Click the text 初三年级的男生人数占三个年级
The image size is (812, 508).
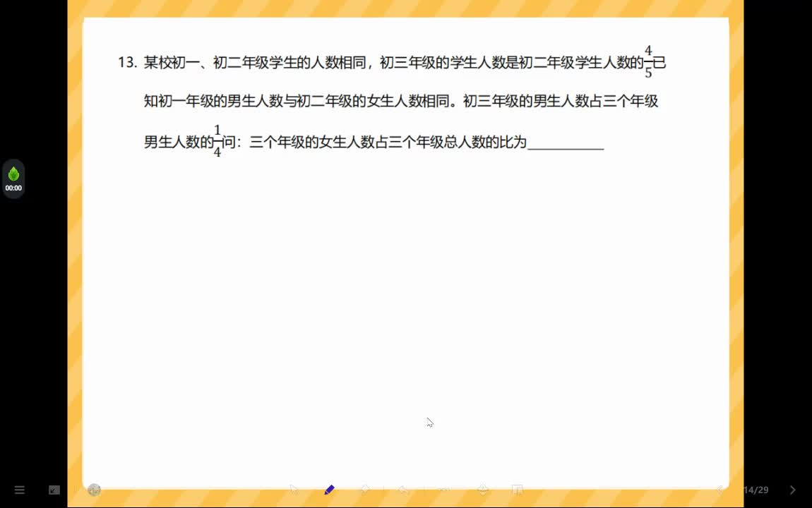click(x=561, y=101)
